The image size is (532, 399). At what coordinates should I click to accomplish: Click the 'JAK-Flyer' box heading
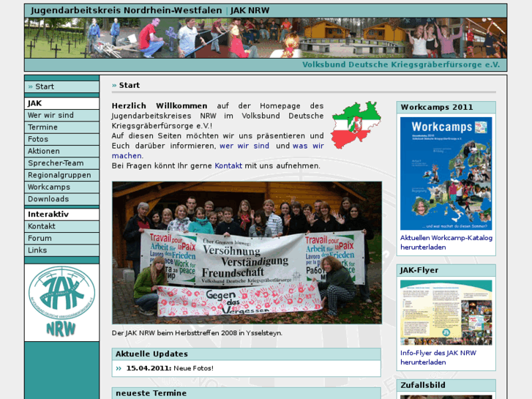click(x=419, y=270)
